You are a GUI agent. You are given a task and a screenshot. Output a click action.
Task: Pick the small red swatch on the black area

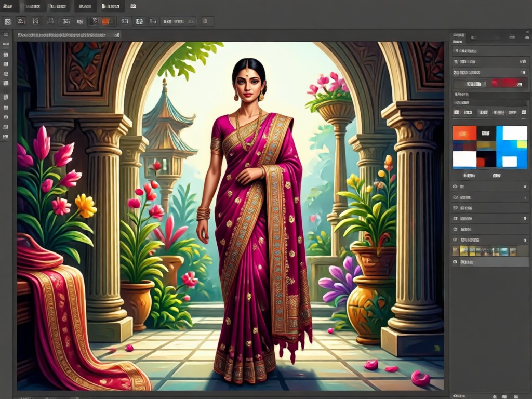[481, 162]
